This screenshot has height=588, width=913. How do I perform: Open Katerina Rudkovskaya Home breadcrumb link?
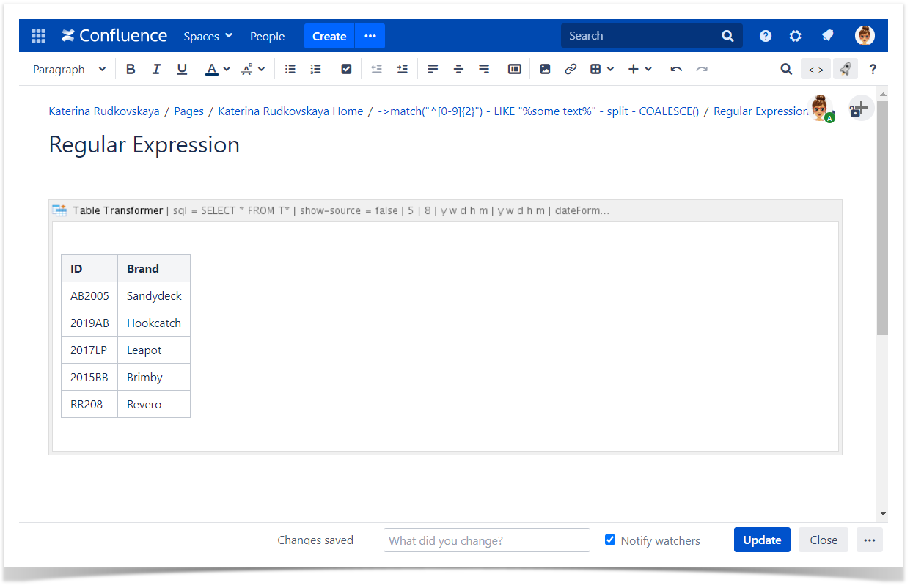tap(290, 111)
